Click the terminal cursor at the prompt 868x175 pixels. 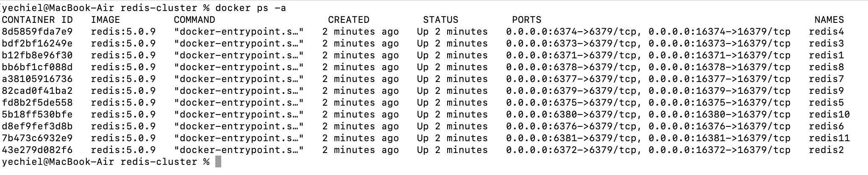click(x=218, y=162)
